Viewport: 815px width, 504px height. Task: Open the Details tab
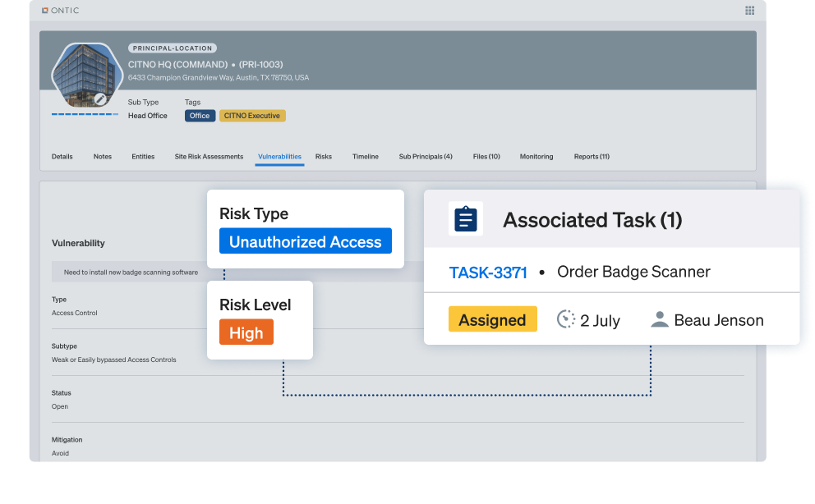coord(62,157)
